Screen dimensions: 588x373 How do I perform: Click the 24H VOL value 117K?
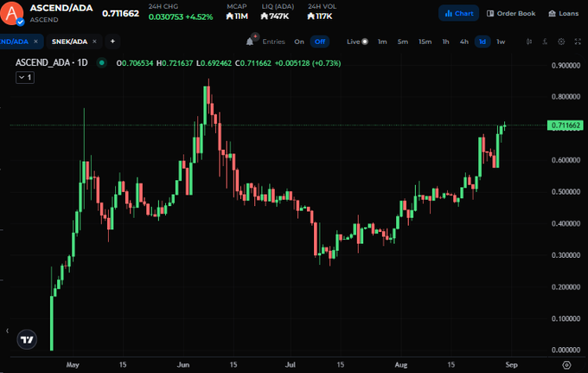[x=319, y=16]
